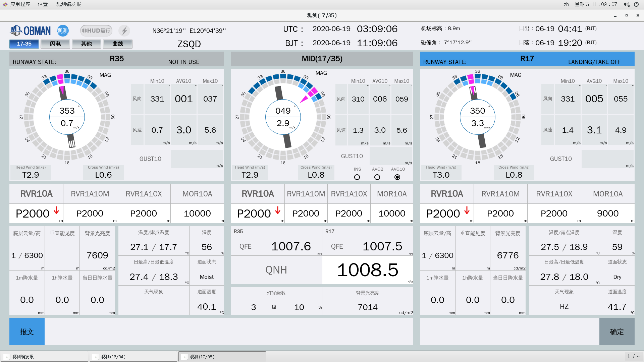644x362 pixels.
Task: Open the system volume icon
Action: pos(626,4)
